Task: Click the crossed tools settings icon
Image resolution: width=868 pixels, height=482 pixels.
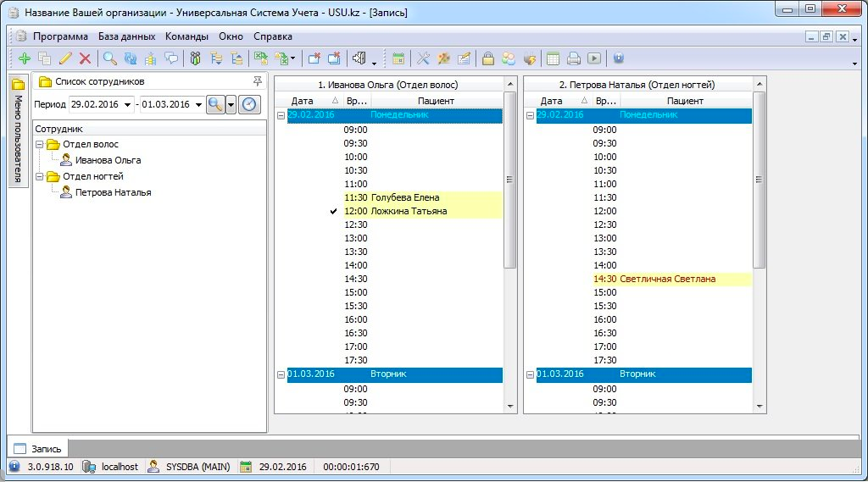Action: point(424,58)
